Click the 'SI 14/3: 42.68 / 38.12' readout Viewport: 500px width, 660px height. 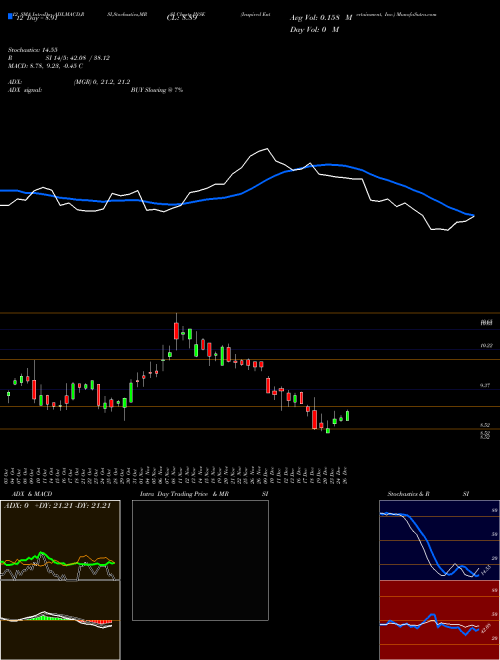pos(77,58)
